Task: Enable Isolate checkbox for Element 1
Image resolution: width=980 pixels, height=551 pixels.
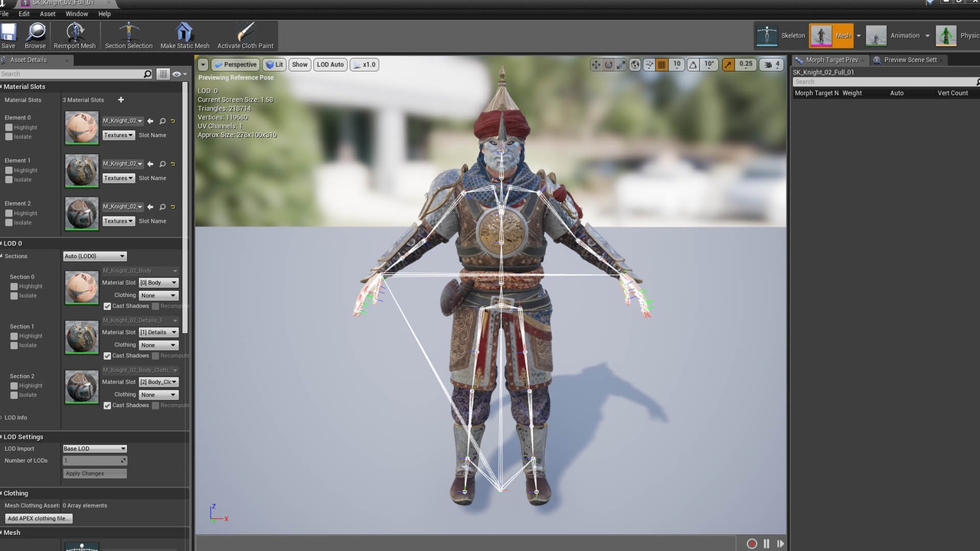Action: click(x=9, y=180)
